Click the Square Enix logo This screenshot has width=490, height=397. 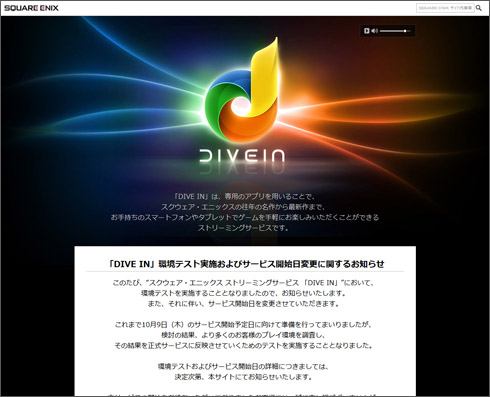pos(31,8)
